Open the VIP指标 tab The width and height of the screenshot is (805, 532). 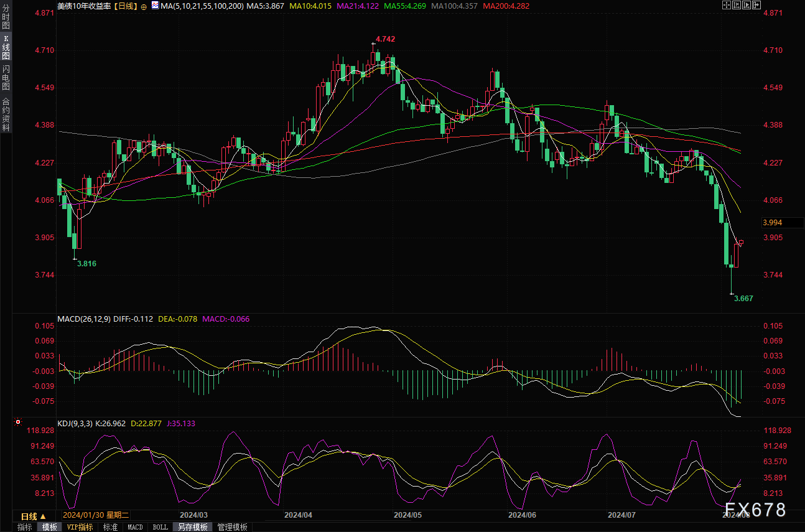[x=80, y=527]
